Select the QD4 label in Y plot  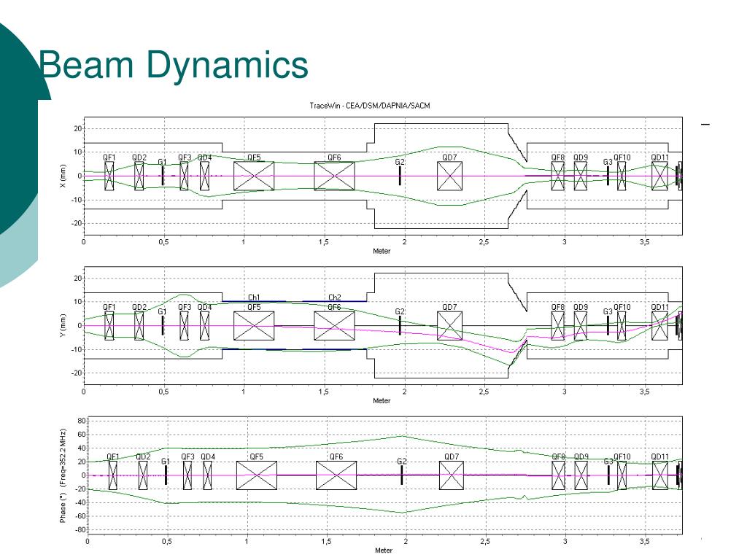204,307
